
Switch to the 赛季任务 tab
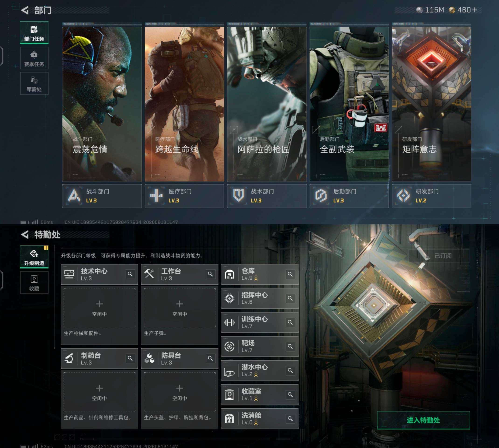point(34,58)
